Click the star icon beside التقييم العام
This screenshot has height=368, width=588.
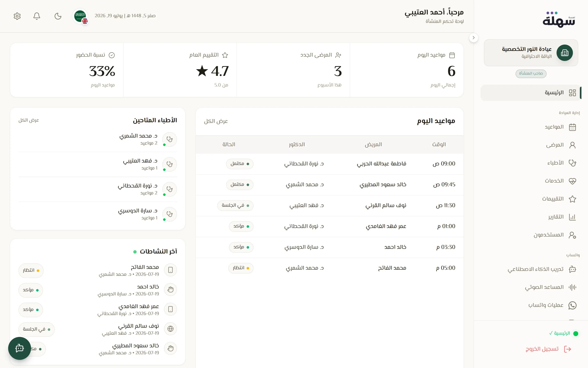(225, 55)
